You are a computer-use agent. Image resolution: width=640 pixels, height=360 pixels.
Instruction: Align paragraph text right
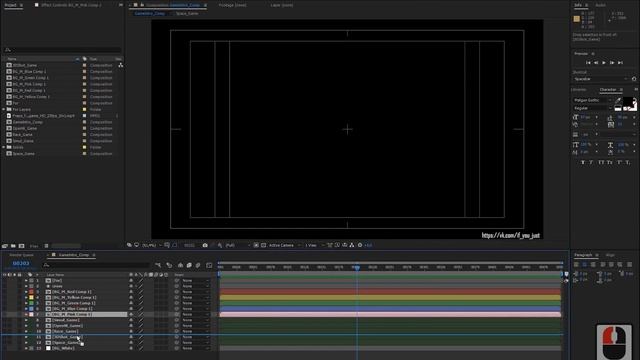(x=593, y=264)
